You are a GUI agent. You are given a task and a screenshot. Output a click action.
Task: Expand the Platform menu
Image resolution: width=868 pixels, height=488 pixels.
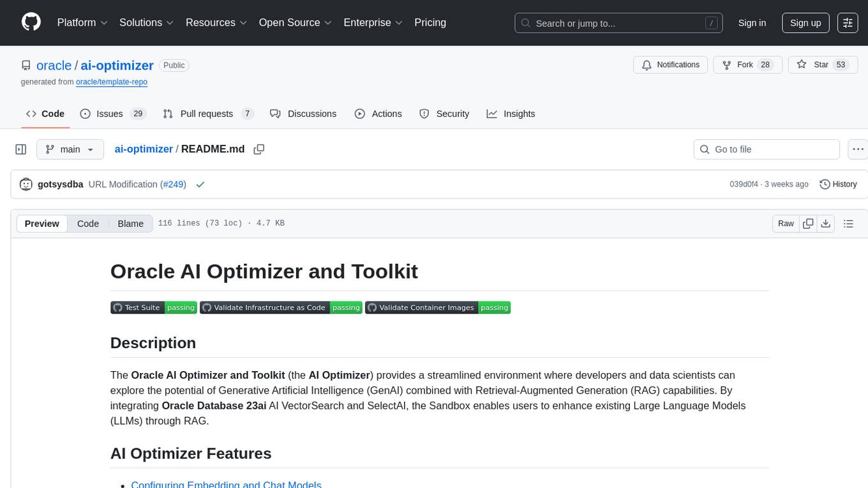82,22
